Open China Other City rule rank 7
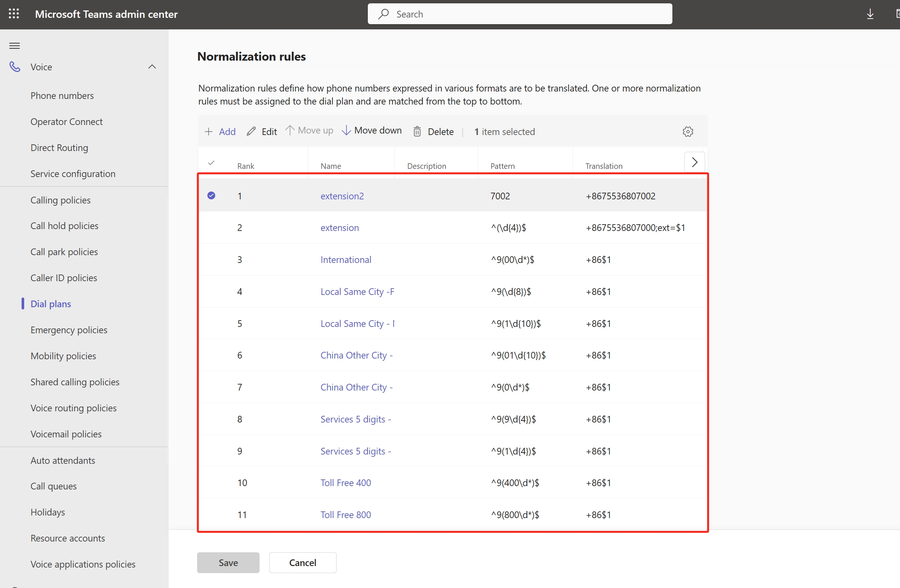Screen dimensions: 900x588 coord(357,387)
